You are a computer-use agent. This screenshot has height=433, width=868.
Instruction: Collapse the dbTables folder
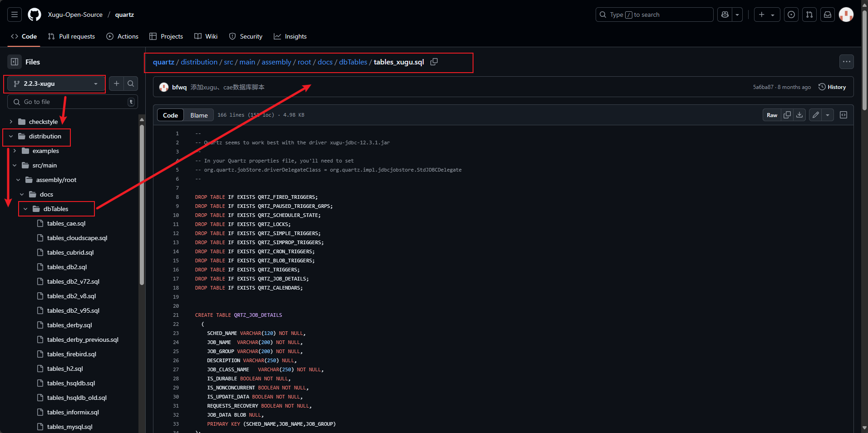pyautogui.click(x=25, y=209)
